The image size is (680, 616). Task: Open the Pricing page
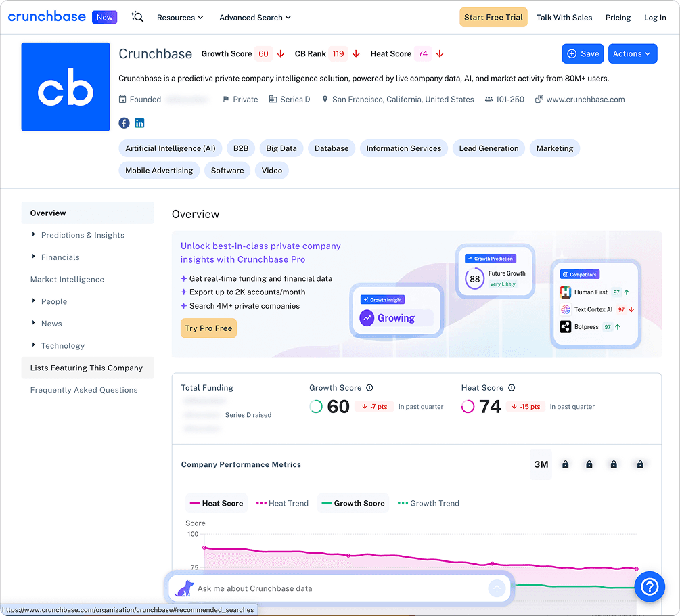coord(618,18)
